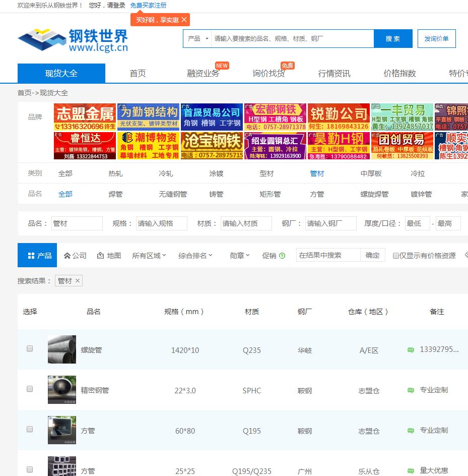Select 全部 in the 品名 row
This screenshot has width=468, height=476.
coord(65,194)
